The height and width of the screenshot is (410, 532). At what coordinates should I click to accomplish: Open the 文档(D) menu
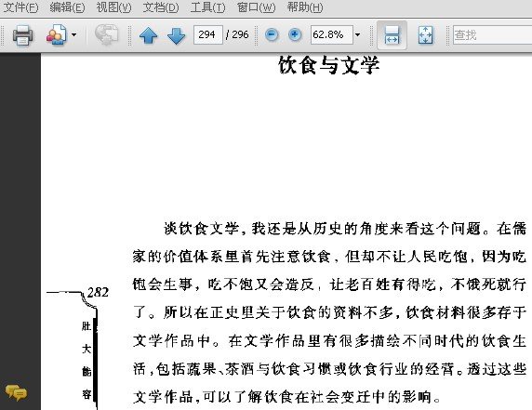[x=161, y=7]
